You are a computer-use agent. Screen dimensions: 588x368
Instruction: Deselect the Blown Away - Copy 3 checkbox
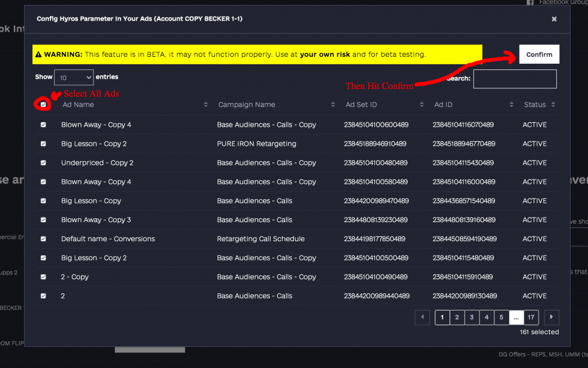(x=43, y=220)
